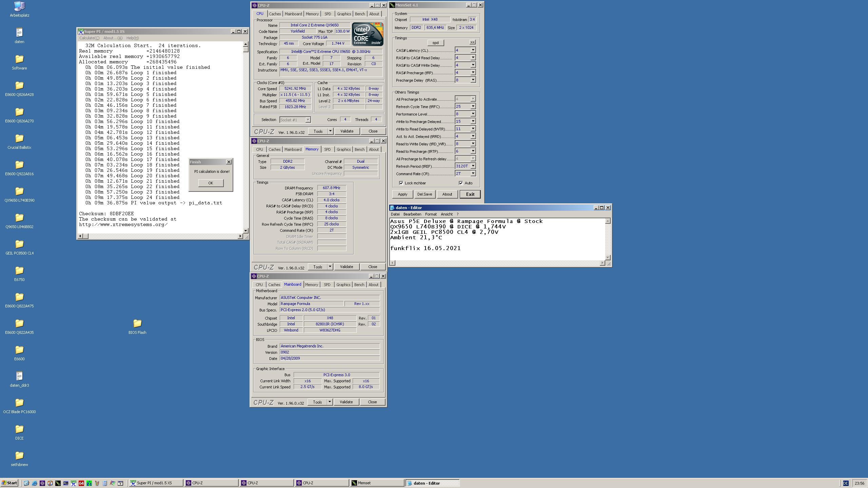Click Apply button in MemSet

pos(402,194)
